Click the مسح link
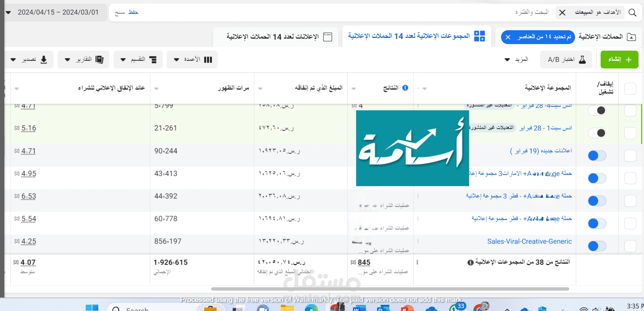The height and width of the screenshot is (311, 644). click(x=120, y=13)
